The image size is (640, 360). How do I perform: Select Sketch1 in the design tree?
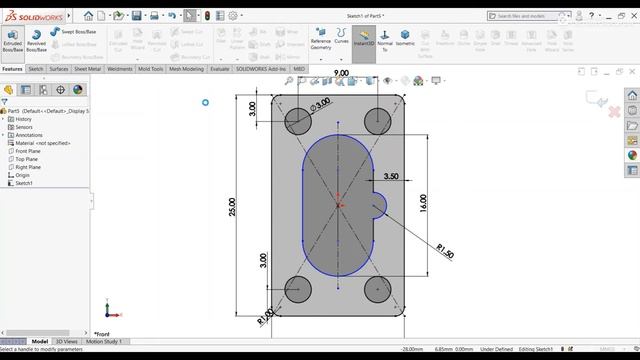point(20,183)
